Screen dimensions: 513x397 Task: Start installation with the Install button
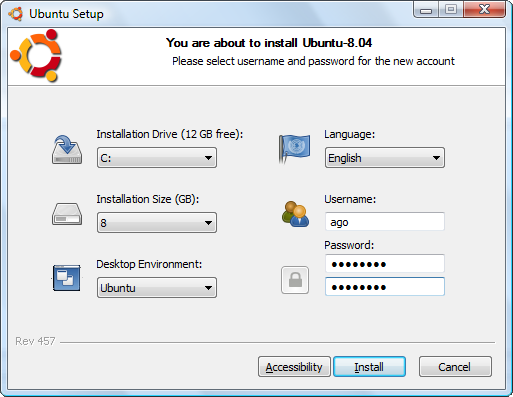click(x=369, y=367)
